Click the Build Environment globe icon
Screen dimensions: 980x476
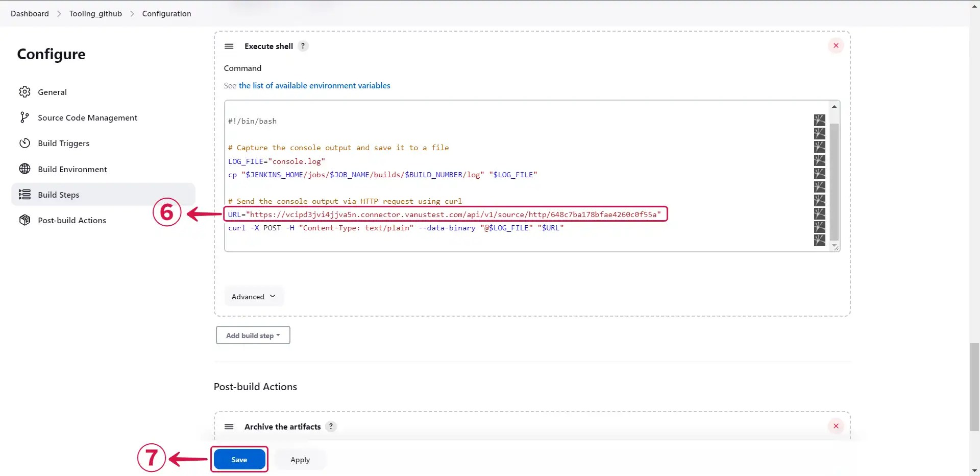[24, 169]
